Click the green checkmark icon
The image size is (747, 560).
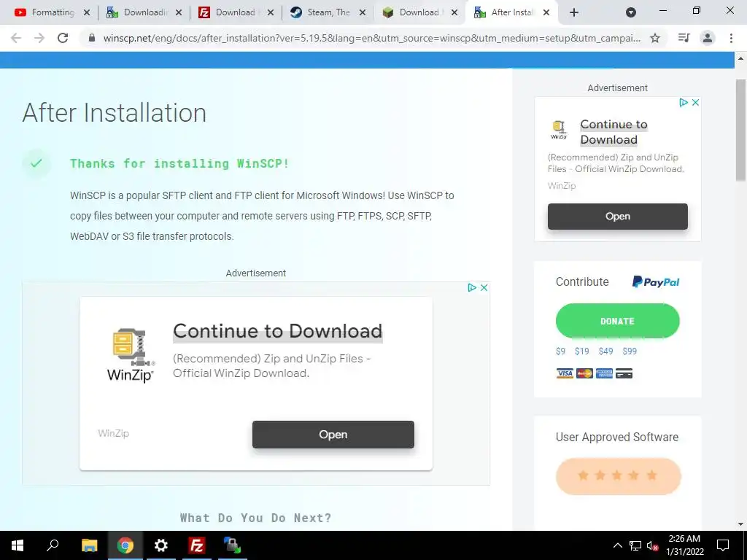click(36, 163)
